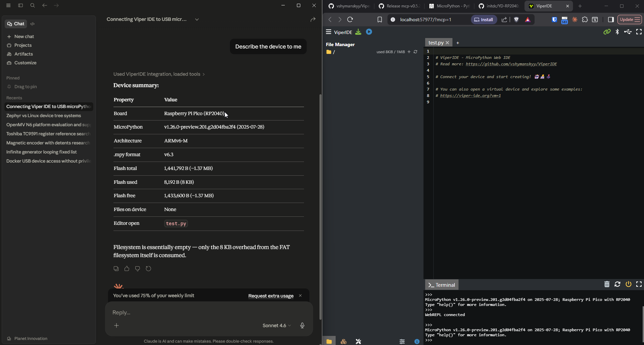This screenshot has height=345, width=644.
Task: Select the test.py editor tab
Action: click(436, 43)
